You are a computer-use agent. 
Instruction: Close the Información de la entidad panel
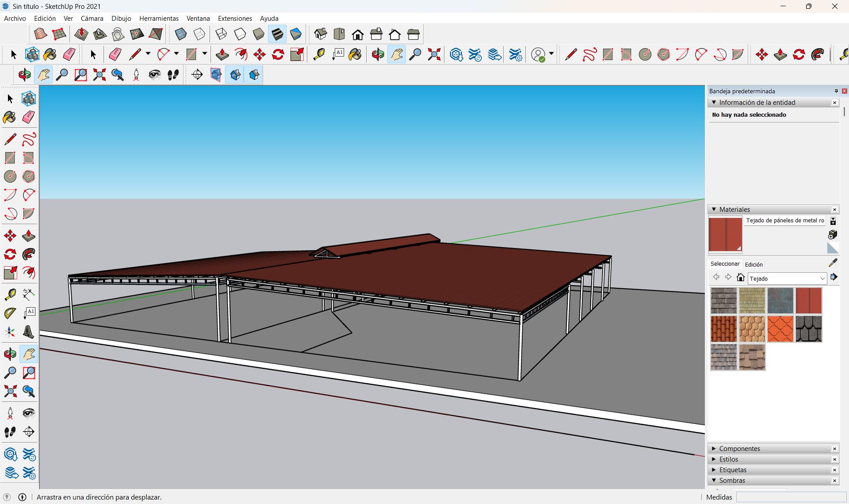point(834,103)
